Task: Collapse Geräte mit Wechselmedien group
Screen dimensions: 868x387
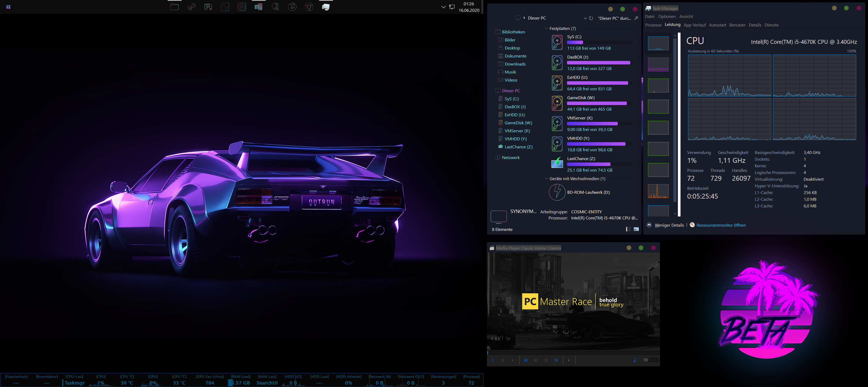Action: coord(546,179)
